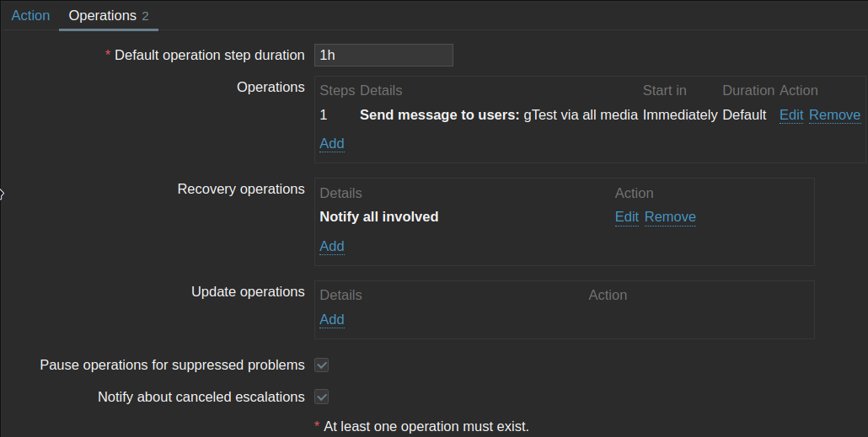
Task: Add a new recovery operation
Action: pyautogui.click(x=332, y=247)
